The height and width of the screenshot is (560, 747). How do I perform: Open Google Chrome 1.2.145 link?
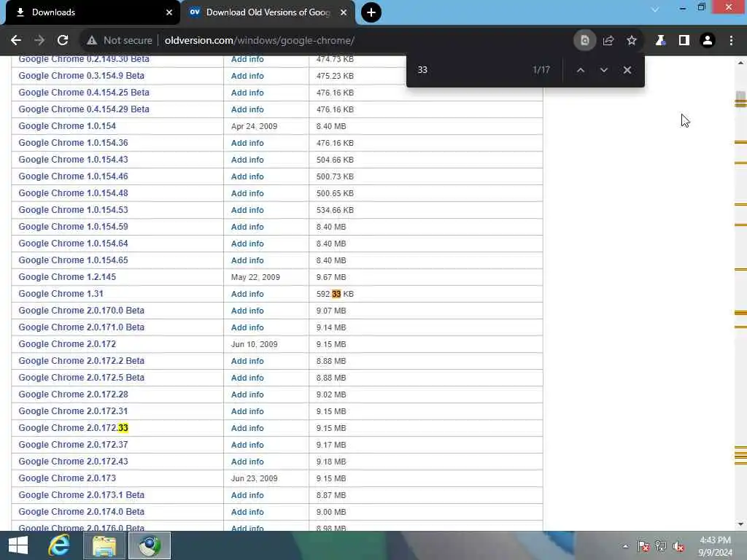[x=67, y=276]
